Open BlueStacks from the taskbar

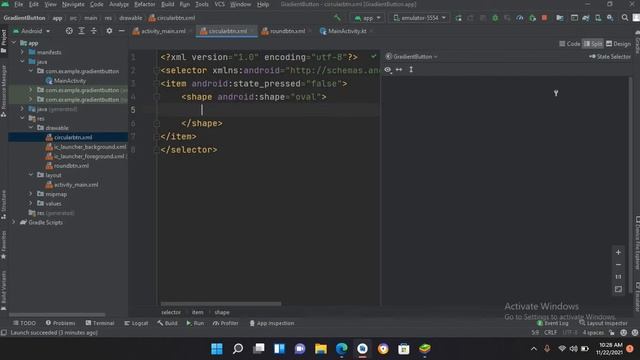click(424, 349)
